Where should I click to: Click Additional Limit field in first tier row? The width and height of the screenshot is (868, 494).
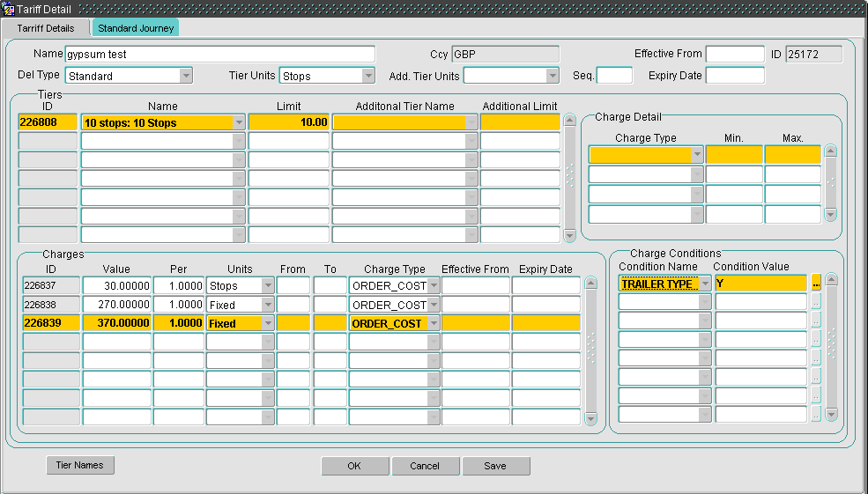click(520, 122)
